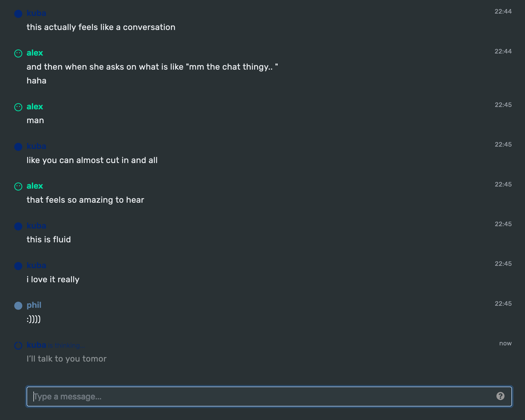Viewport: 525px width, 420px height.
Task: Click phil's avatar dot
Action: point(18,305)
